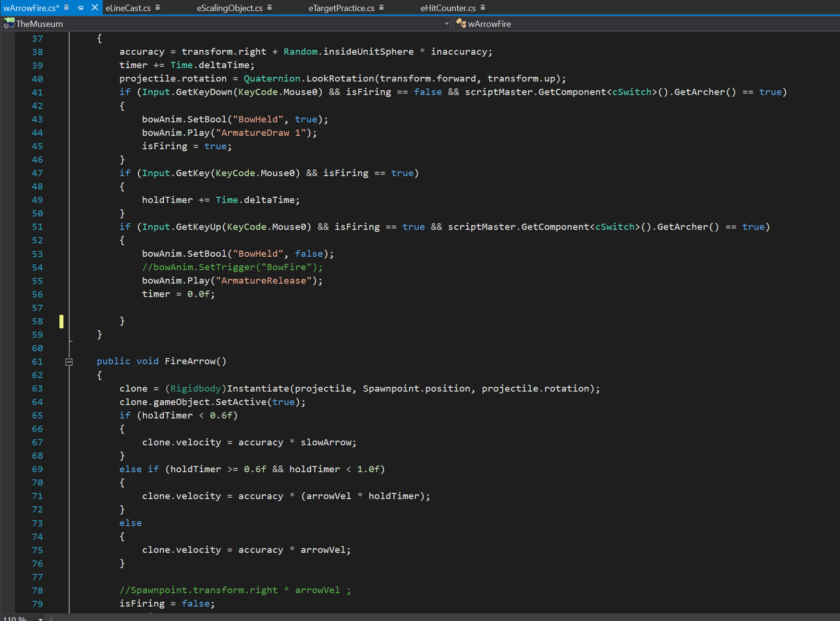Open the eHitCounter.cs tab
This screenshot has height=621, width=840.
(x=448, y=8)
